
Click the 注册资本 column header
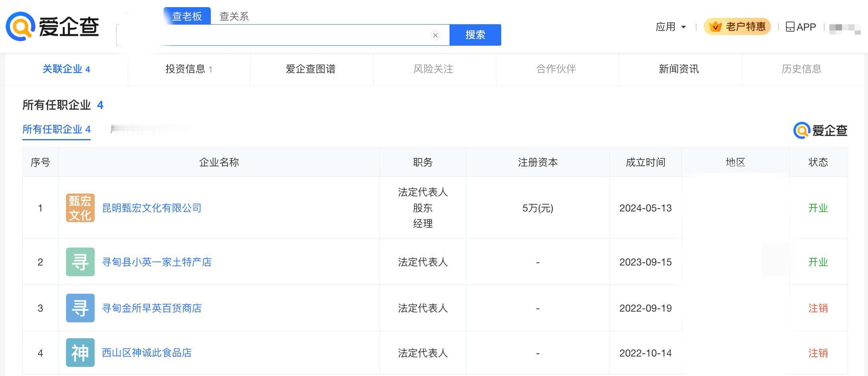538,162
